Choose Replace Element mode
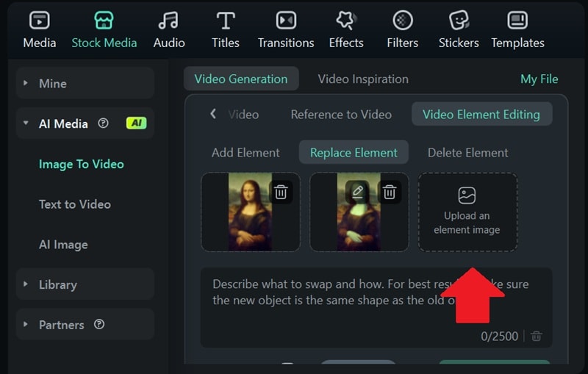The width and height of the screenshot is (588, 374). coord(354,153)
